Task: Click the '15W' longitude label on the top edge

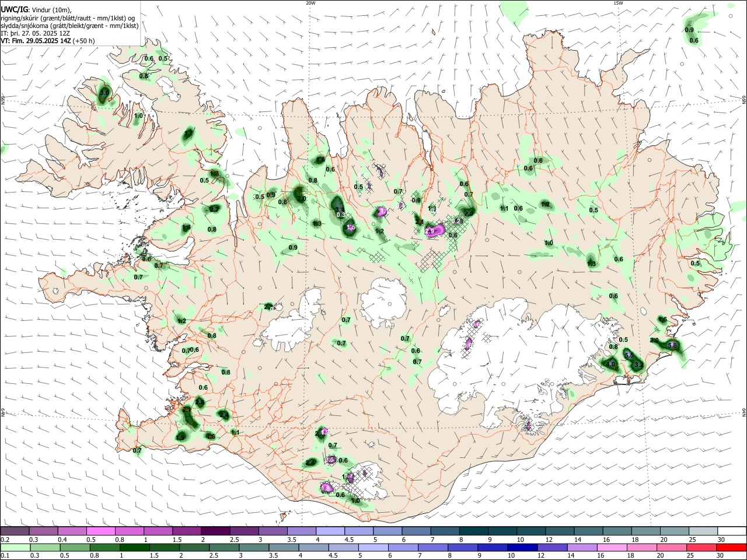Action: (617, 3)
